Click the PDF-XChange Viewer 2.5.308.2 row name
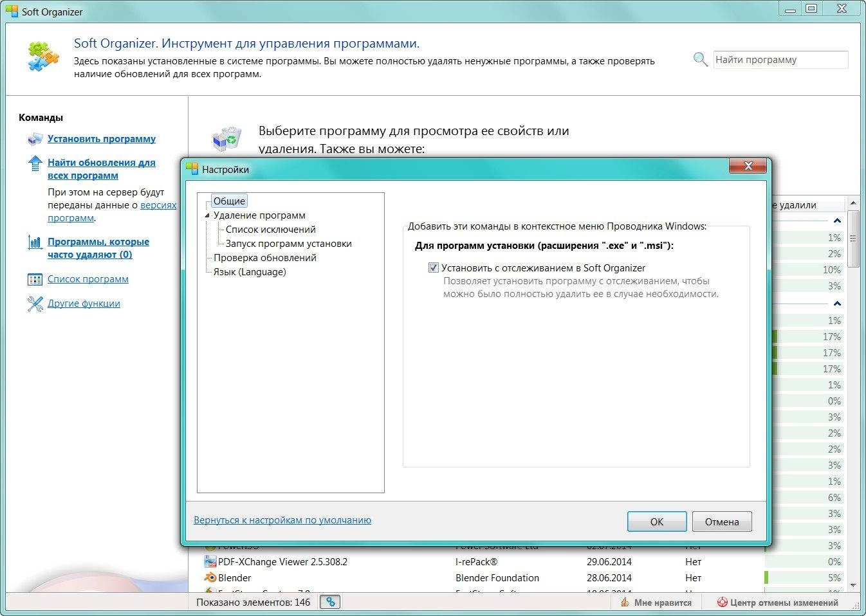Viewport: 866px width, 616px height. pos(282,561)
